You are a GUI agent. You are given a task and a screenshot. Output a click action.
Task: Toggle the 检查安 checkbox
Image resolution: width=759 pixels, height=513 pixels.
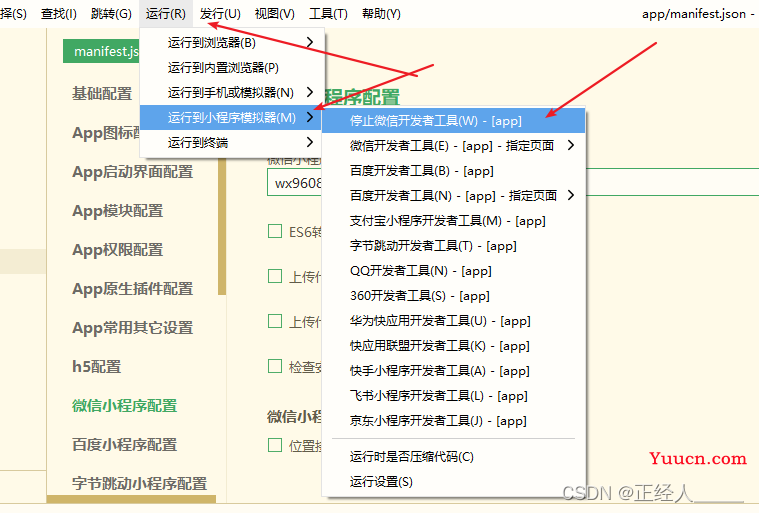click(x=275, y=366)
